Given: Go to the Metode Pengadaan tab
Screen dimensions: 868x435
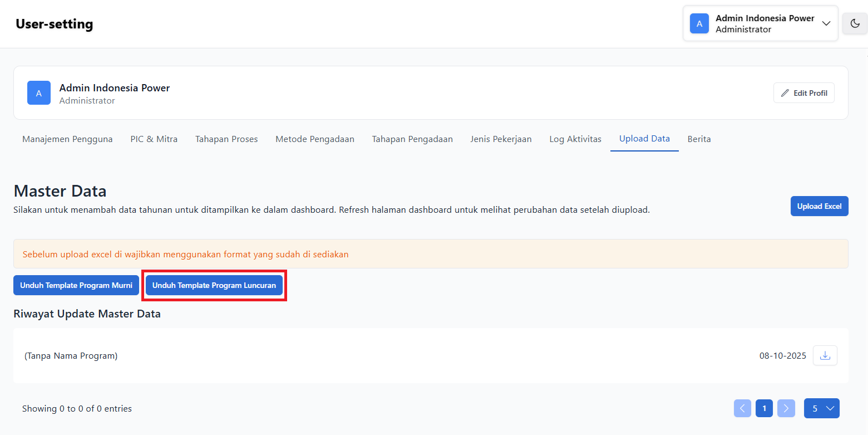Looking at the screenshot, I should pyautogui.click(x=315, y=139).
